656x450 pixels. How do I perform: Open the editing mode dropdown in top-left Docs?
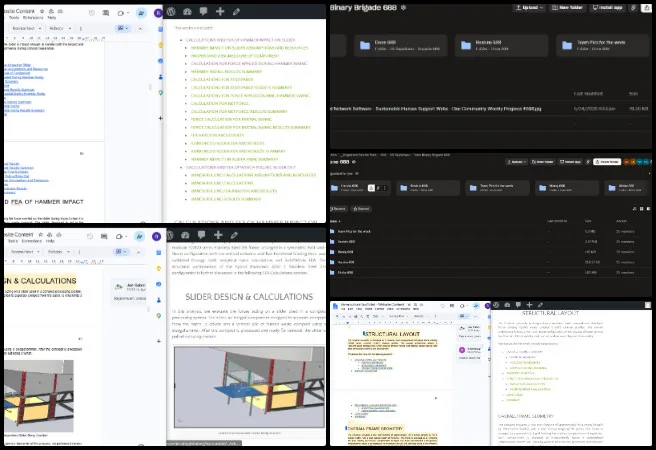(x=123, y=28)
